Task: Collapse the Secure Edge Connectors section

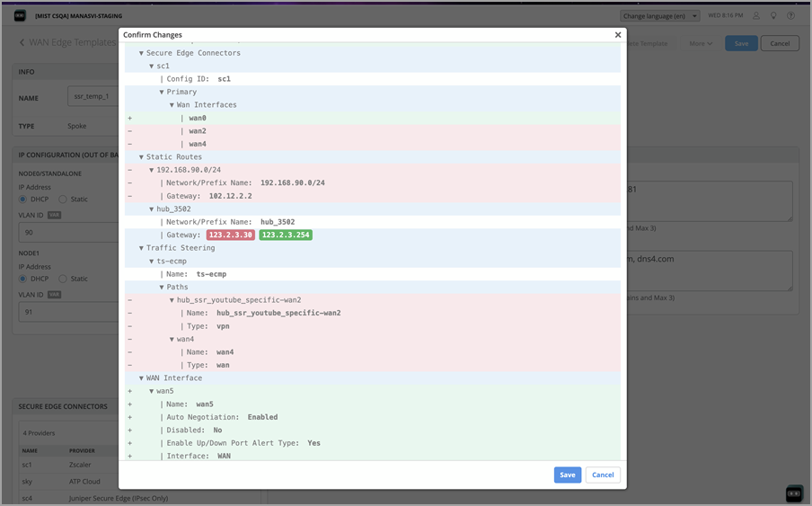Action: pos(141,53)
